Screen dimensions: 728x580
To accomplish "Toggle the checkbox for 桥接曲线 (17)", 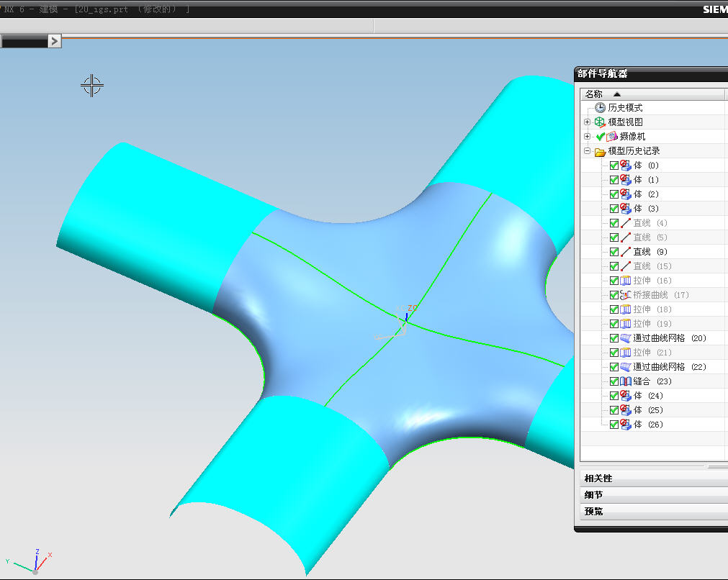I will tap(614, 295).
